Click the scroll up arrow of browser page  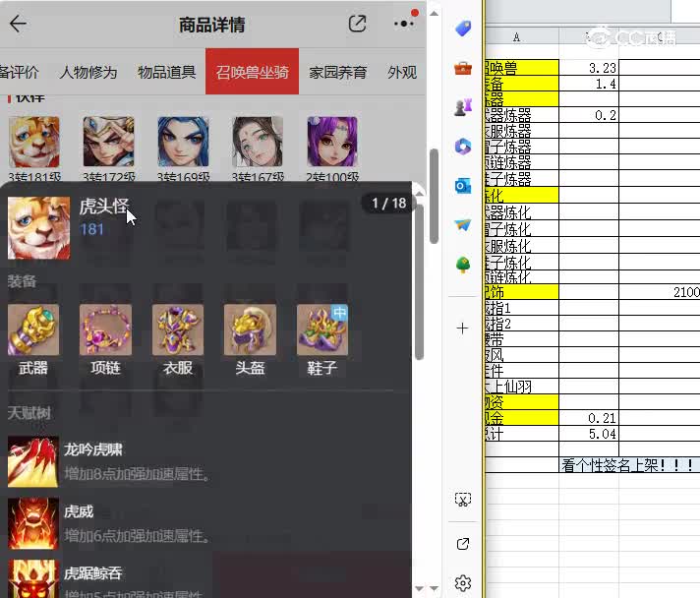click(x=434, y=14)
